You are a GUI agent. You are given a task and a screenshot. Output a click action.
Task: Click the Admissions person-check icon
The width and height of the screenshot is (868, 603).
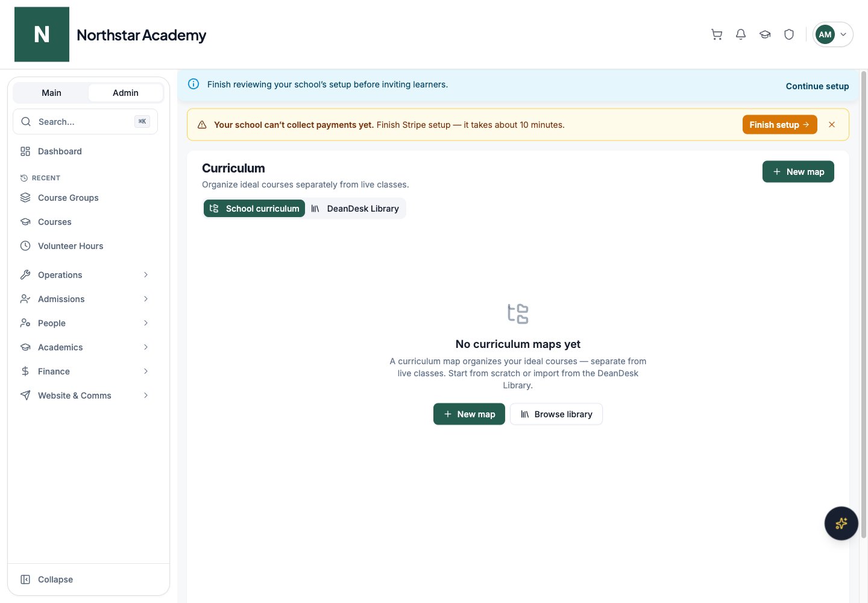coord(25,299)
